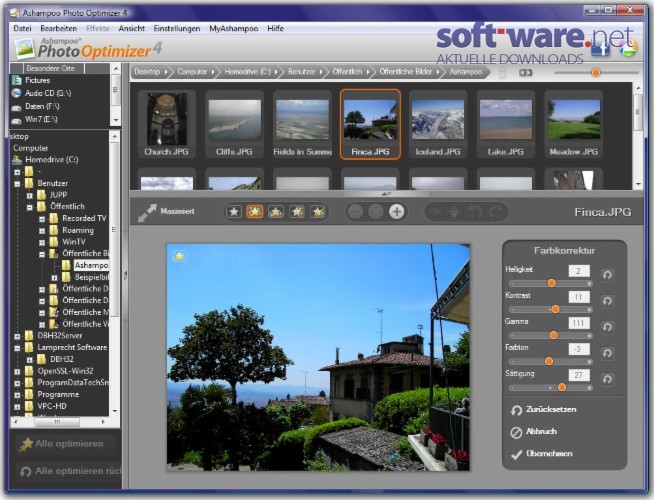Viewport: 654px width, 500px height.
Task: Reset the Sättigung value with its undo icon
Action: click(607, 379)
